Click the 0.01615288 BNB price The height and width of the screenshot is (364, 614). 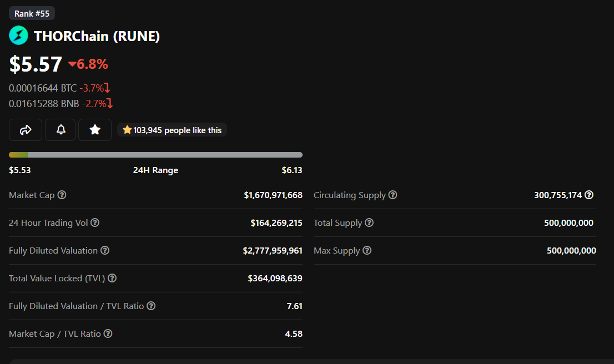tap(44, 104)
